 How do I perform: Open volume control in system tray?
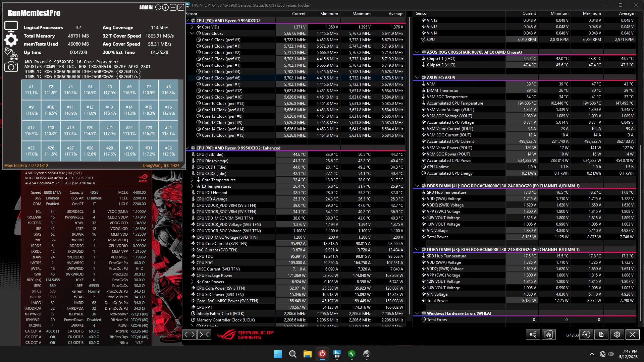click(x=611, y=354)
